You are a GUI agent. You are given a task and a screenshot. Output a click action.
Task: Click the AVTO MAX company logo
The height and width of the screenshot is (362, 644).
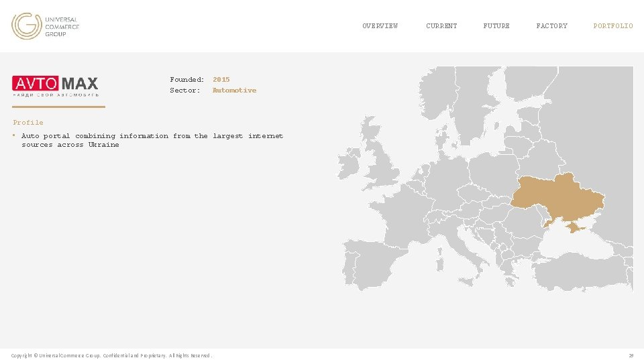pos(55,86)
